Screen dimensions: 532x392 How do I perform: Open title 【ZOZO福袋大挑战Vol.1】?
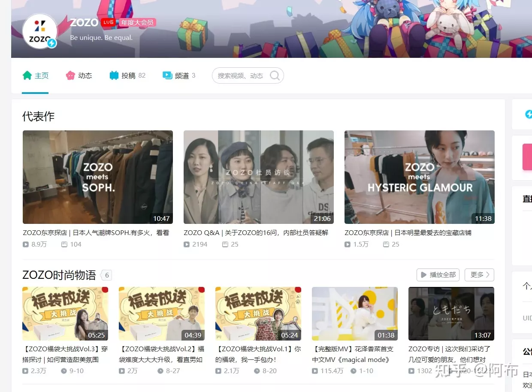pyautogui.click(x=258, y=354)
